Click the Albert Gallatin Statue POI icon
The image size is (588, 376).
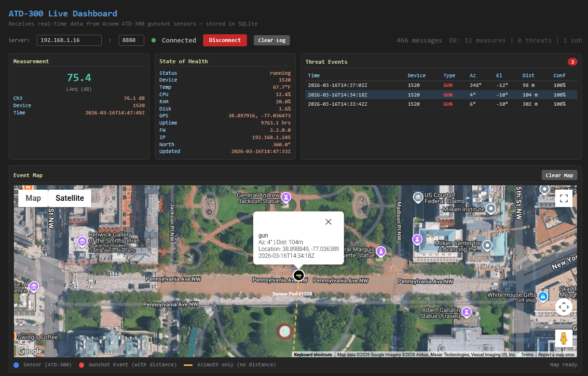pyautogui.click(x=466, y=313)
